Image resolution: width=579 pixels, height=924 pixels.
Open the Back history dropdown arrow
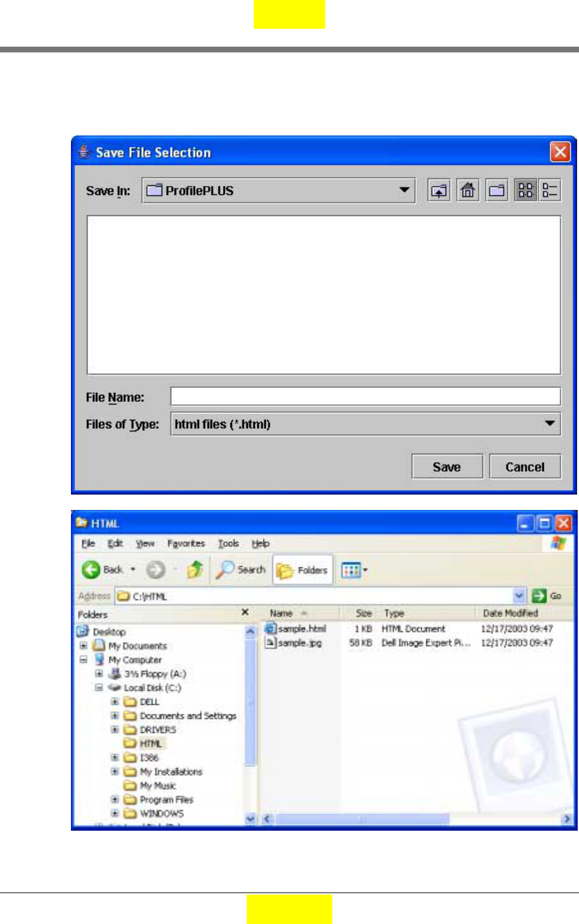coord(133,569)
